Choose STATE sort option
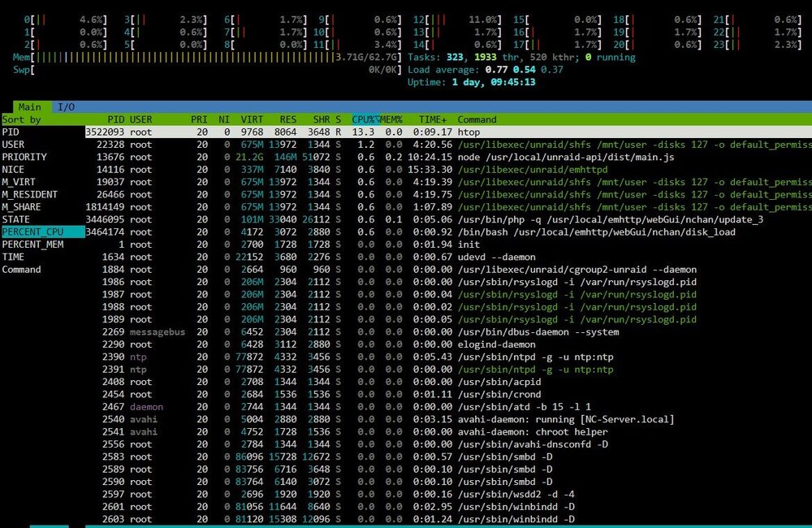The width and height of the screenshot is (812, 528). click(42, 219)
